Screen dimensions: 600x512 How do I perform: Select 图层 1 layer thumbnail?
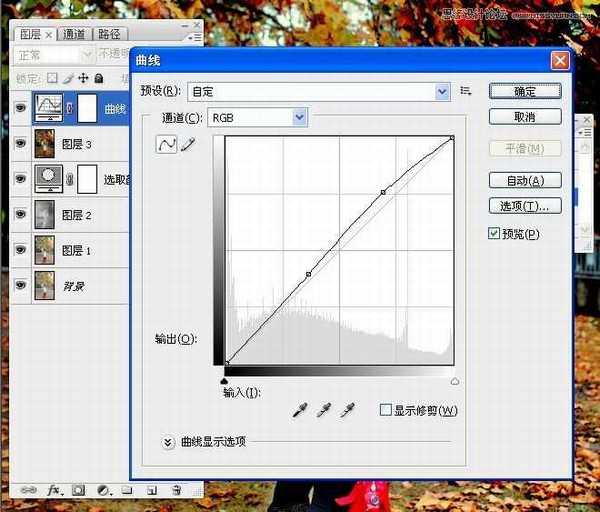[x=45, y=250]
